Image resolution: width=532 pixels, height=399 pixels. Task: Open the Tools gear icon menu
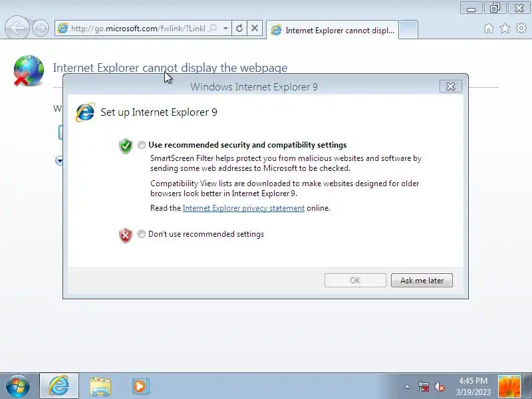point(521,28)
